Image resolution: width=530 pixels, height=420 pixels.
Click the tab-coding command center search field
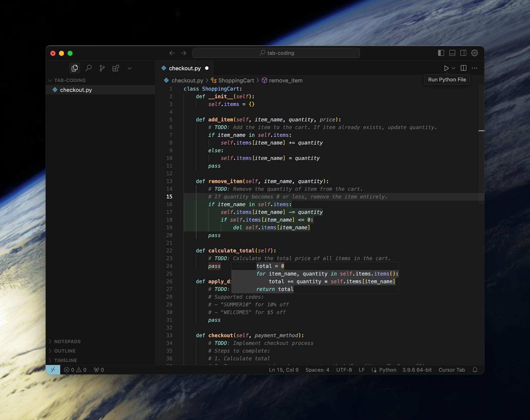(x=276, y=53)
